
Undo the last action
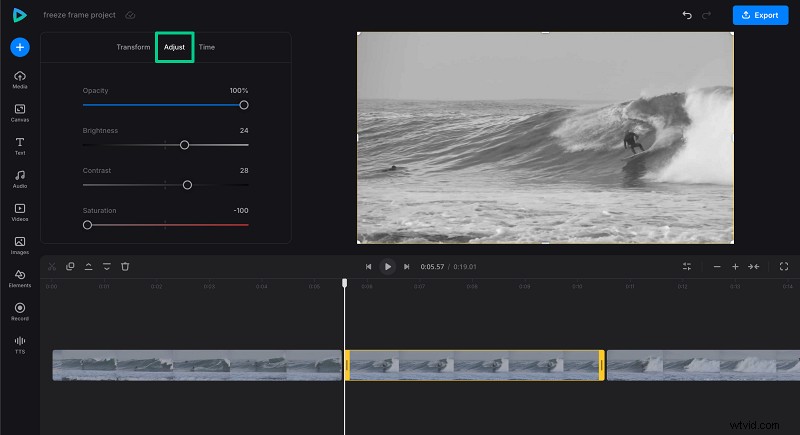[686, 15]
